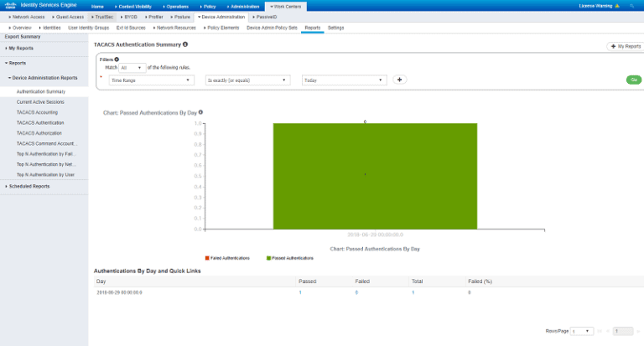Click the Failed count link value 0
The image size is (644, 346).
(356, 292)
